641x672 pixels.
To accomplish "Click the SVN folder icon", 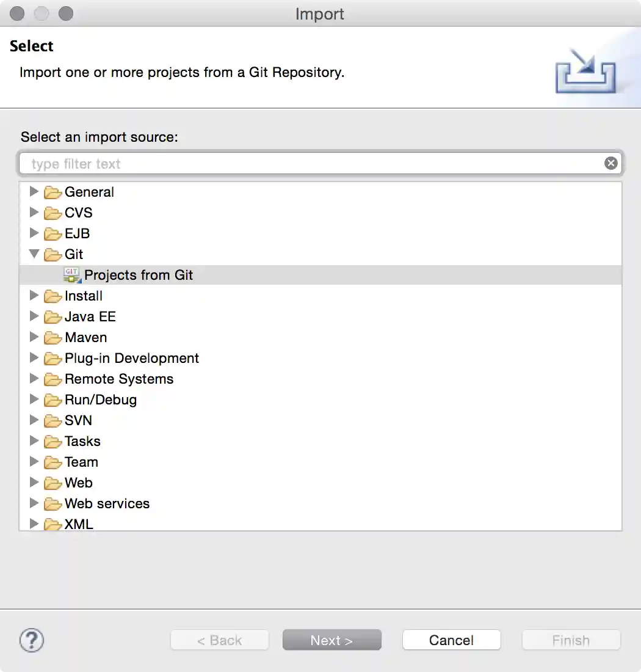I will pos(53,421).
